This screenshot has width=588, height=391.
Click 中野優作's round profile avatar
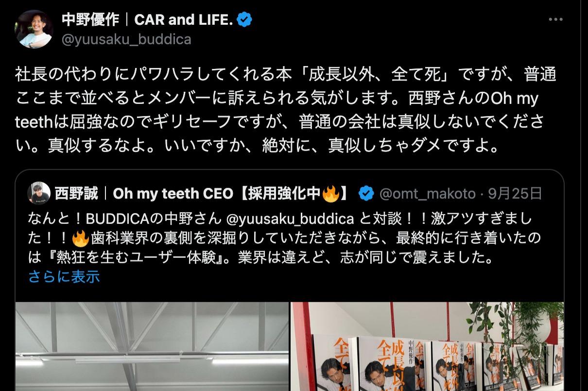(34, 30)
